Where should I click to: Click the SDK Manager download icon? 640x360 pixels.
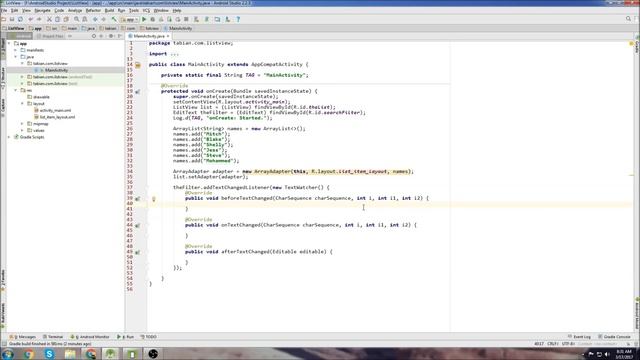(x=227, y=19)
